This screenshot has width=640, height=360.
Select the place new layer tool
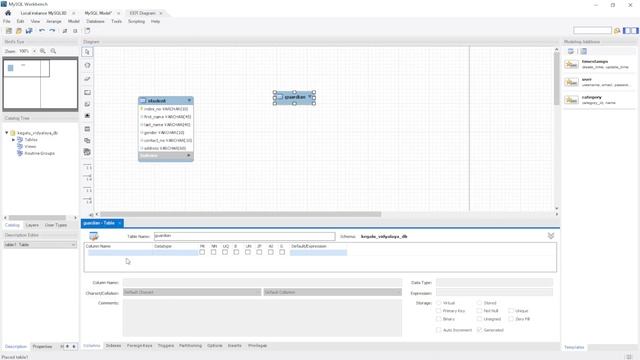coord(87,93)
